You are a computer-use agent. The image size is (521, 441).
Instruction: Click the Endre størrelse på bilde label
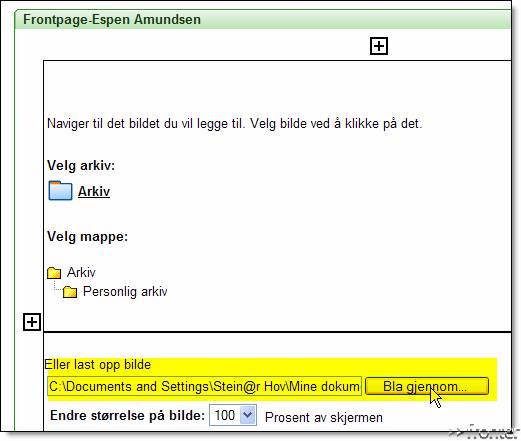(127, 416)
